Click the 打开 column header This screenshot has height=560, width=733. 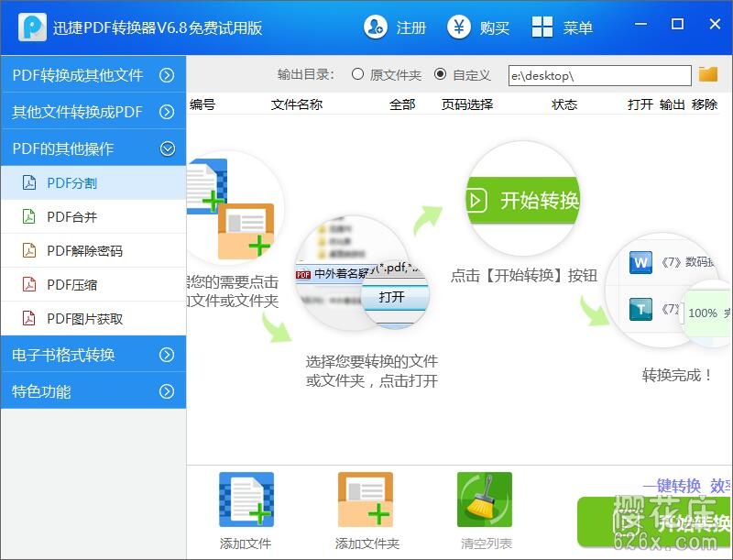tap(640, 104)
